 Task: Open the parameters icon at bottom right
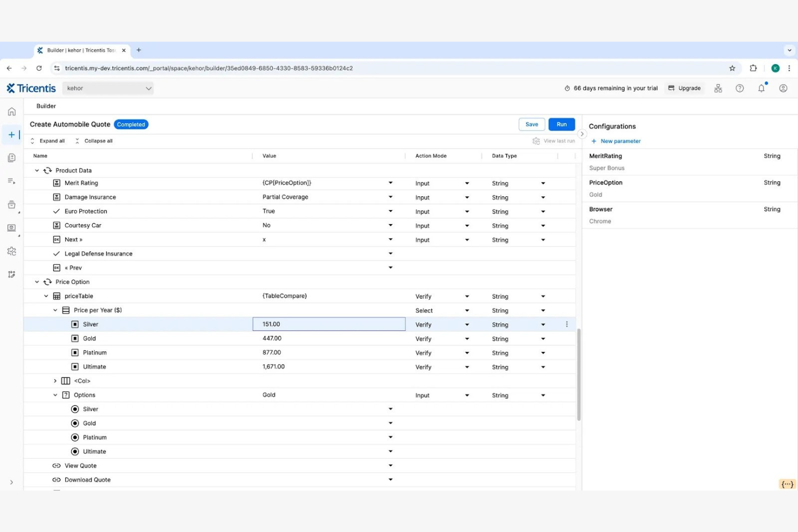pos(787,484)
